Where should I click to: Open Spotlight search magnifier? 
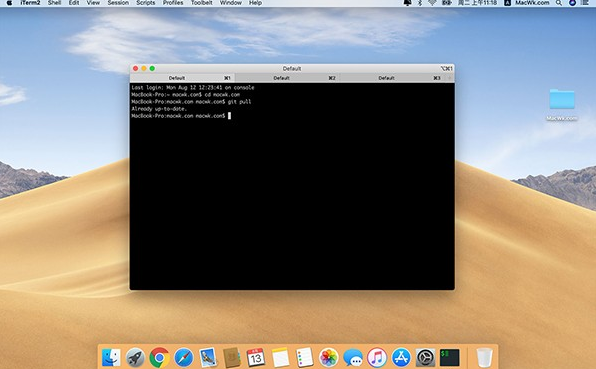point(559,3)
